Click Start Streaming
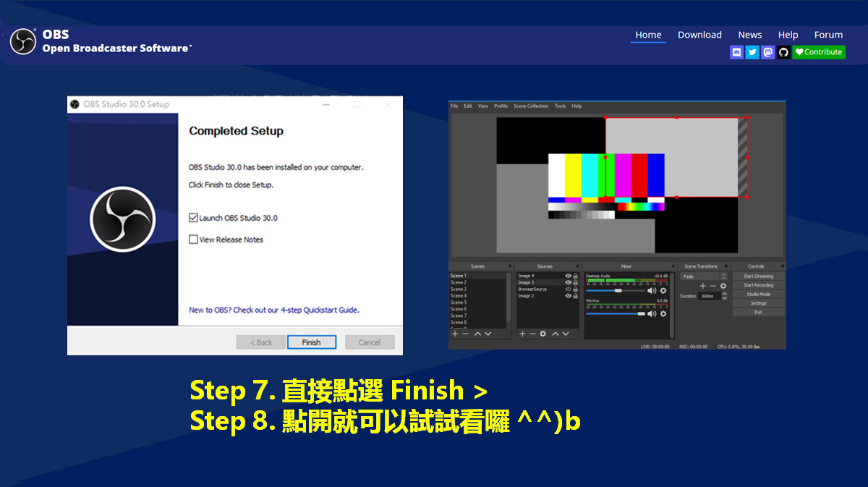This screenshot has width=868, height=487. pyautogui.click(x=758, y=276)
